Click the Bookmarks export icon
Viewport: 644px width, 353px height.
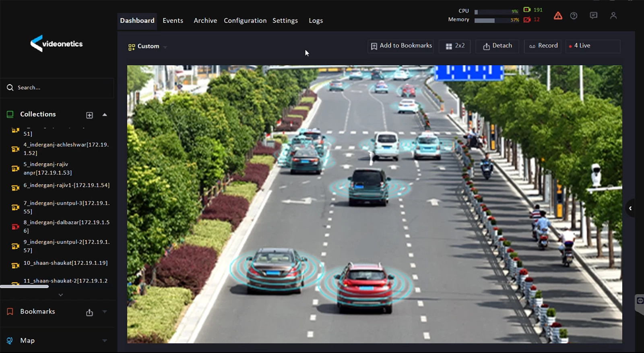(x=89, y=312)
